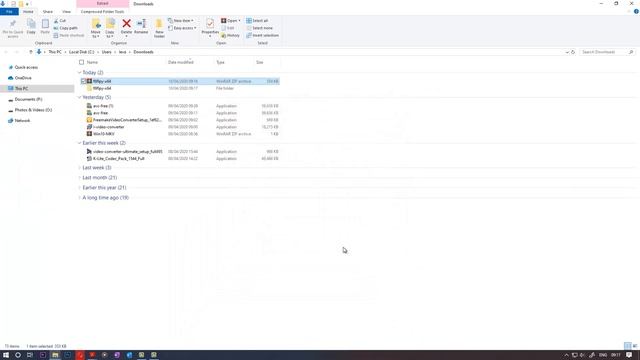Sort by the Type column header
640x360 pixels.
point(220,62)
